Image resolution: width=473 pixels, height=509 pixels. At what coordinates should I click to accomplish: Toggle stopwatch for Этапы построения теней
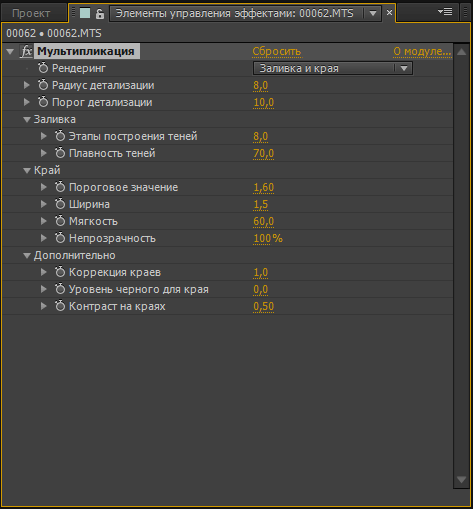[x=60, y=136]
